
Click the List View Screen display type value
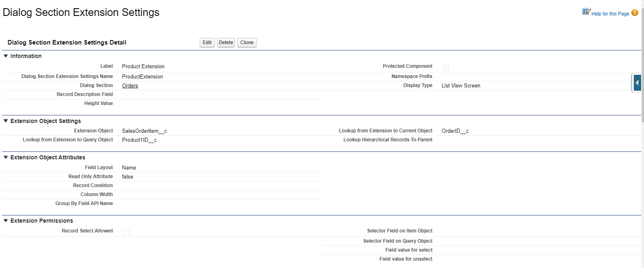coord(461,86)
